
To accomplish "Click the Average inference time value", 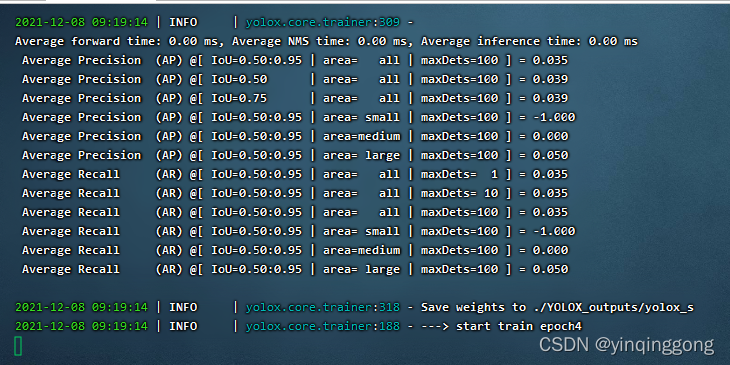I will tap(613, 41).
